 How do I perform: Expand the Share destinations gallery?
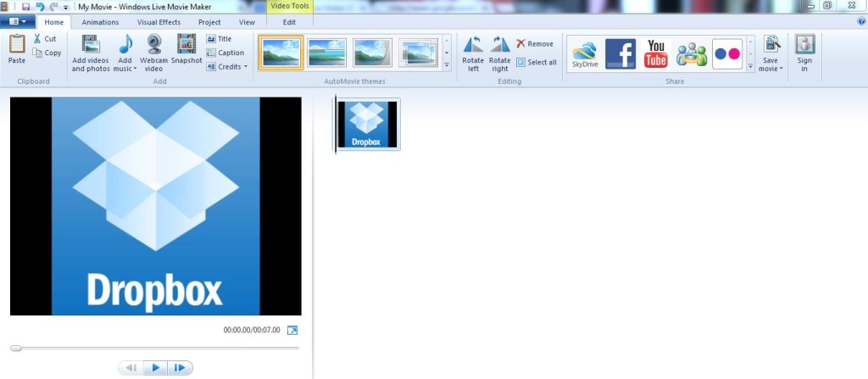point(751,65)
